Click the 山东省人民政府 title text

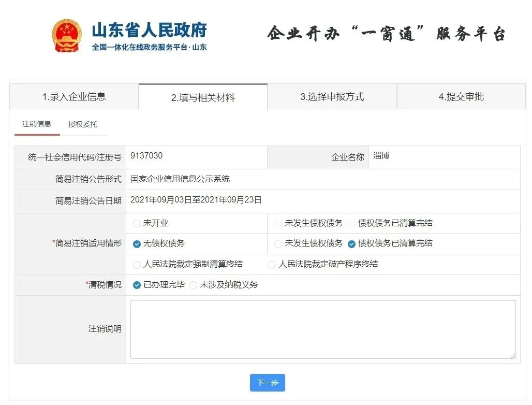point(149,30)
